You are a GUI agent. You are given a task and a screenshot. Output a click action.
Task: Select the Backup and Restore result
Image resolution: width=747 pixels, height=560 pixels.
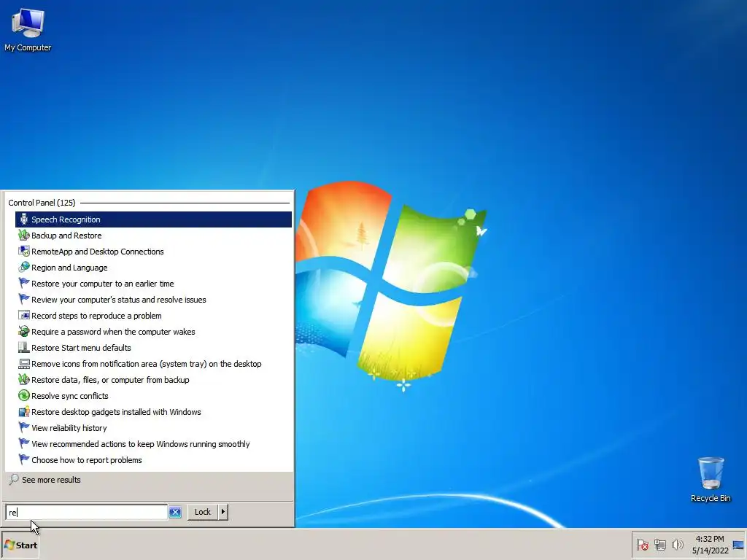click(153, 236)
